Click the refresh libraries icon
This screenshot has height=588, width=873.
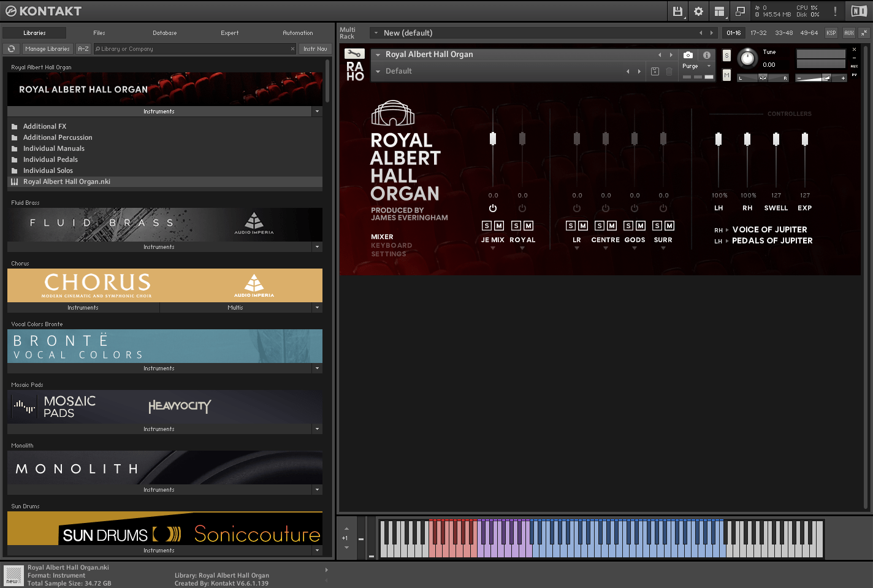(11, 49)
